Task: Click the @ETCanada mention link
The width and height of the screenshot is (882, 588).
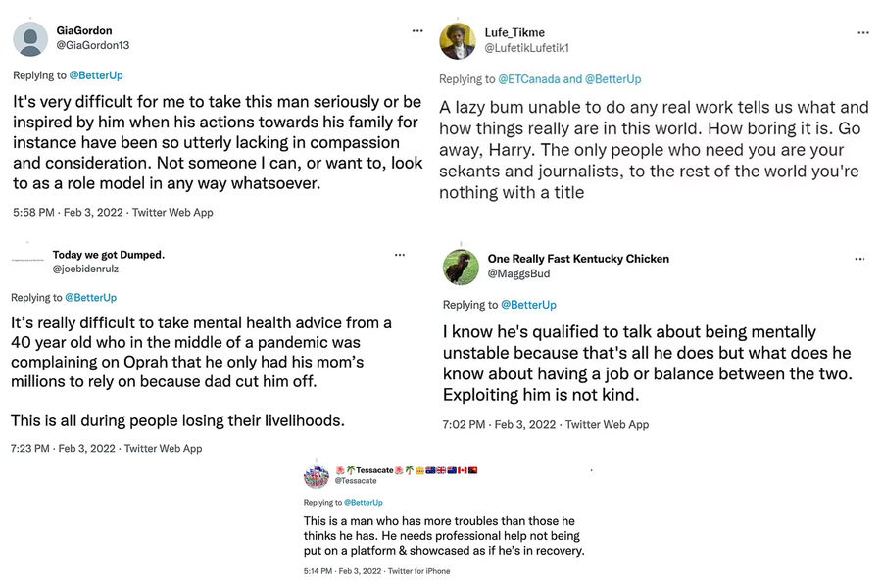Action: (x=529, y=79)
